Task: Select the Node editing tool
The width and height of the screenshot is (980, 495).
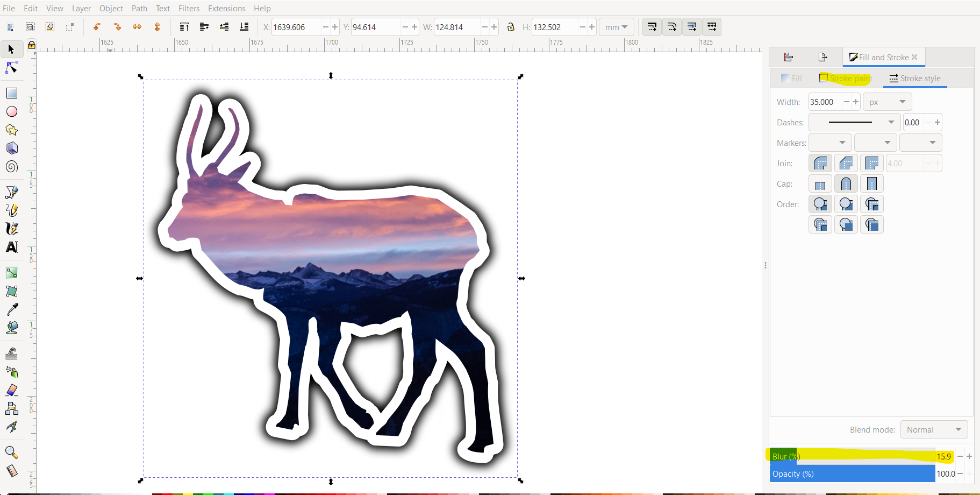Action: click(11, 68)
